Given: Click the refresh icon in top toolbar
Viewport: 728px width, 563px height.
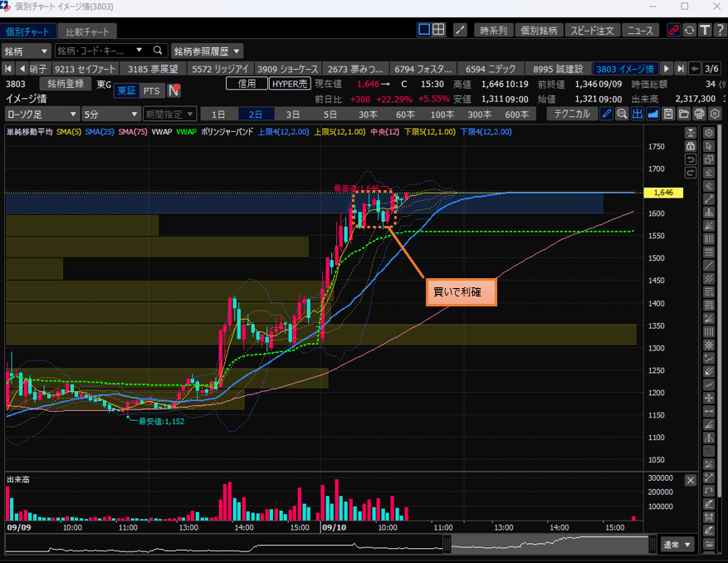Looking at the screenshot, I should click(x=688, y=30).
